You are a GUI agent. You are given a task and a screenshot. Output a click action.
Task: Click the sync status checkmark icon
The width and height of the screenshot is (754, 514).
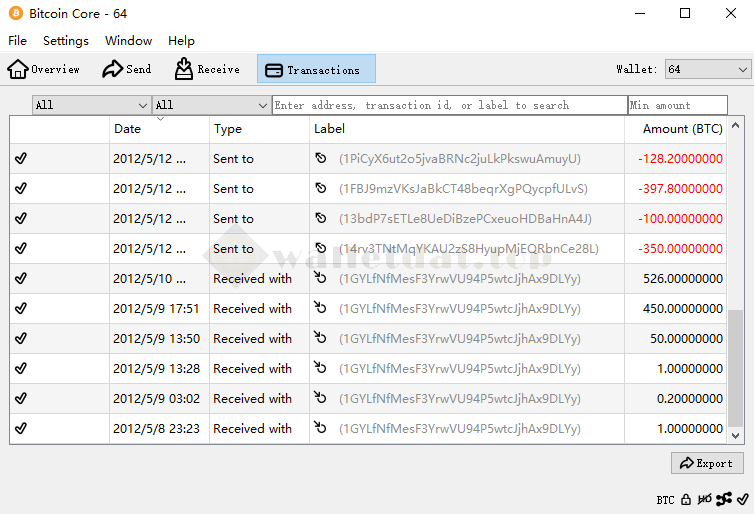(x=743, y=499)
